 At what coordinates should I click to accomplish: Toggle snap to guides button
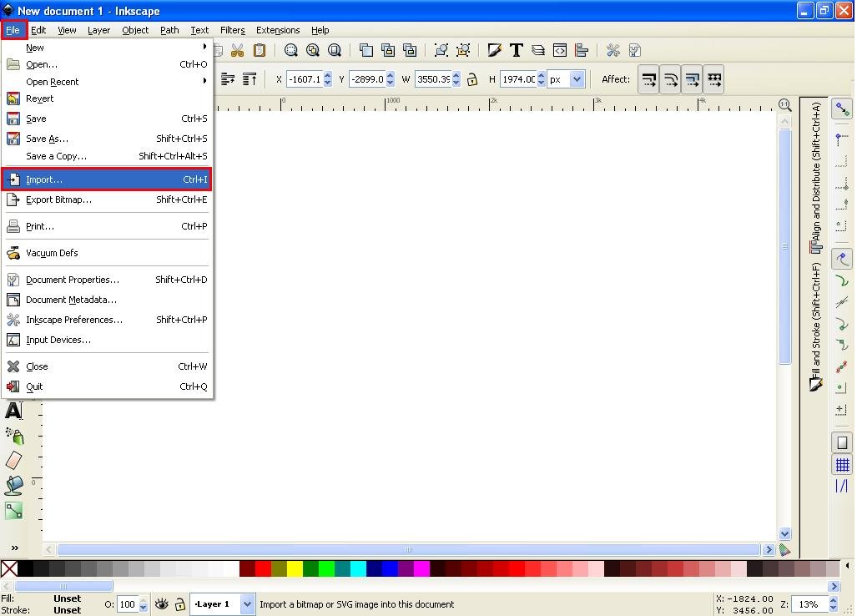pyautogui.click(x=842, y=486)
